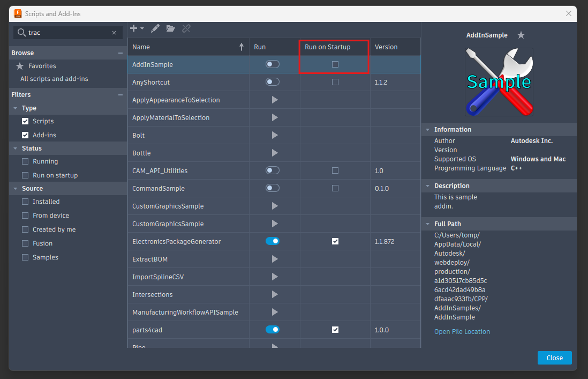The image size is (588, 379).
Task: Clear the search text with the X icon
Action: 114,33
